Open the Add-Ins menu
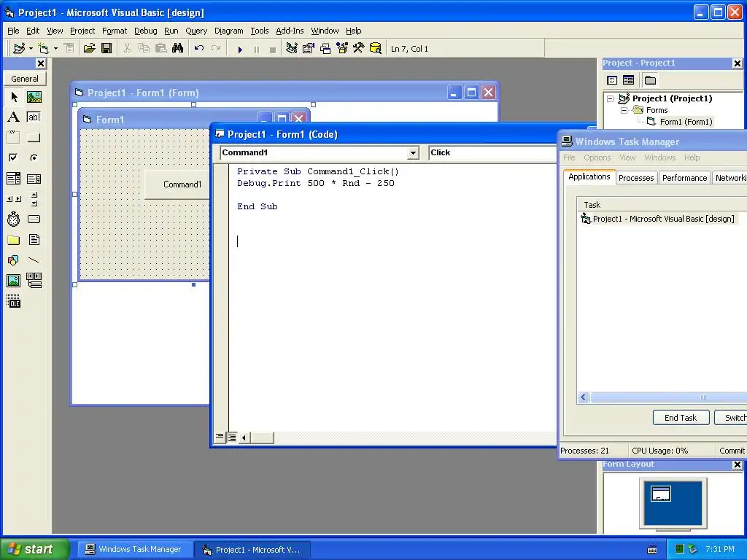Viewport: 747px width, 560px height. tap(290, 31)
